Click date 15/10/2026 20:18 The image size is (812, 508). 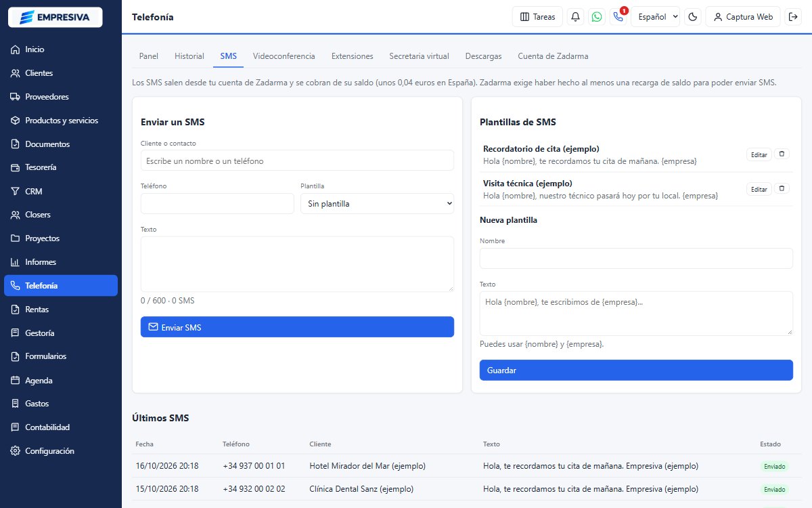point(167,489)
